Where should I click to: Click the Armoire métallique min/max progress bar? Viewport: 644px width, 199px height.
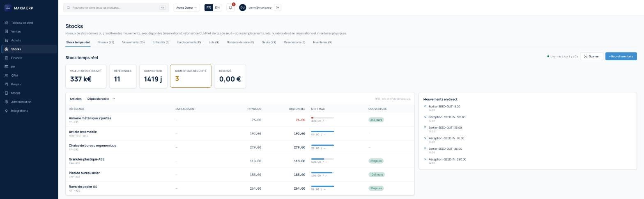coord(322,118)
